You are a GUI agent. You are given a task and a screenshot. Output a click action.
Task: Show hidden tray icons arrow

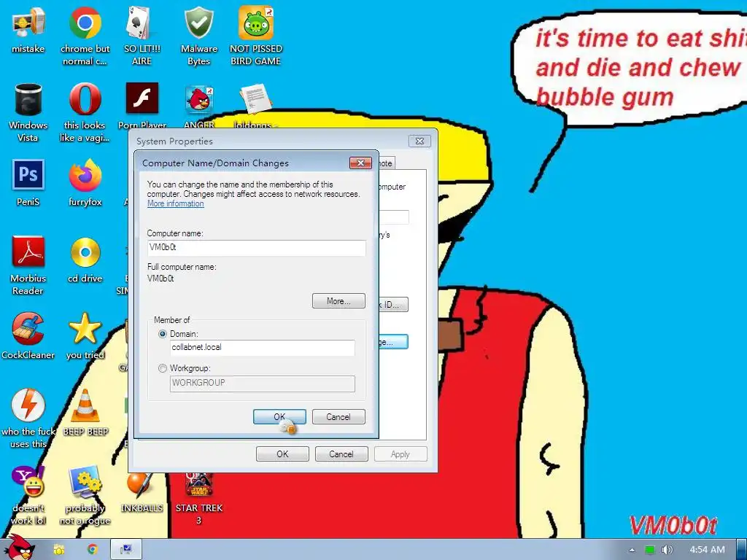pos(632,550)
